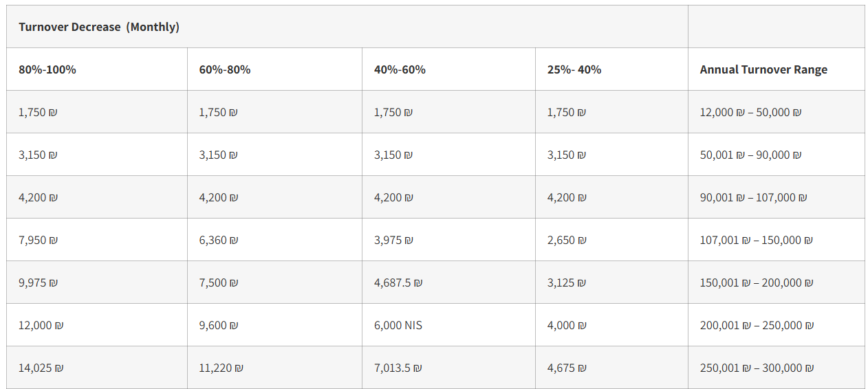
Task: Click the Turnover Decrease (Monthly) header
Action: (99, 27)
